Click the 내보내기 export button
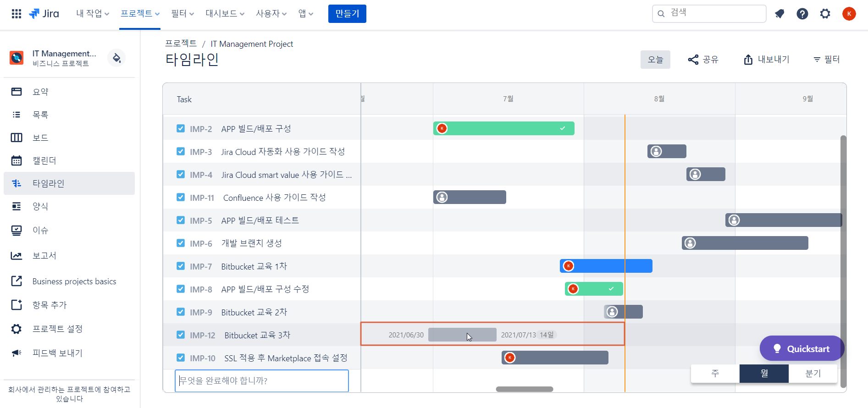The width and height of the screenshot is (868, 408). (766, 60)
